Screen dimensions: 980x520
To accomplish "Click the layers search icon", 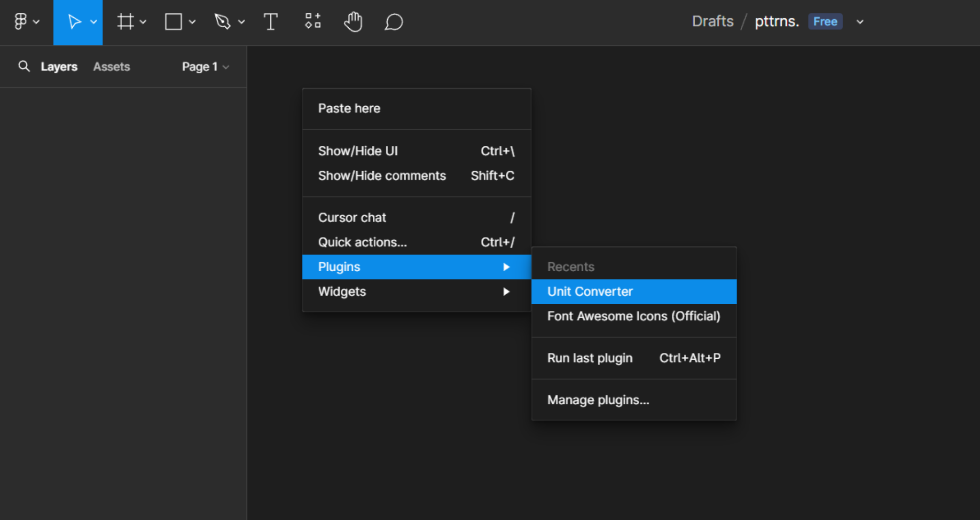I will click(x=23, y=66).
